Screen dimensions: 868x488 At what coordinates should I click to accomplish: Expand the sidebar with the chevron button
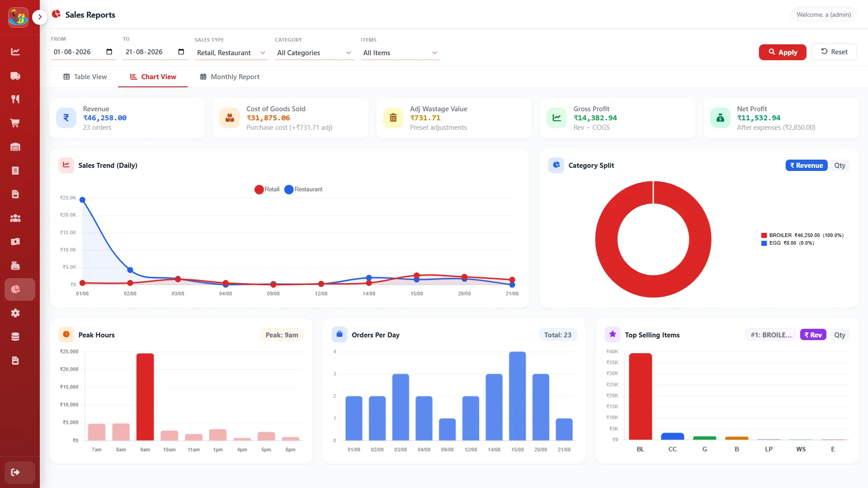[x=40, y=17]
